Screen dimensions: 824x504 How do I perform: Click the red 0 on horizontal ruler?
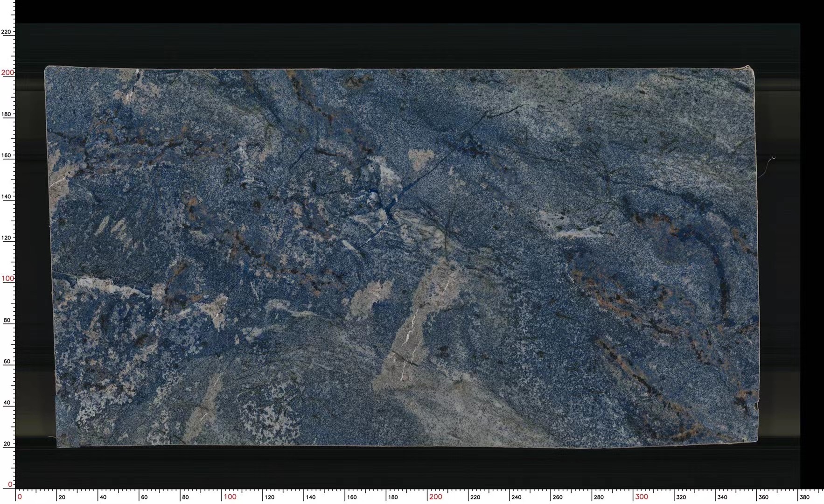pyautogui.click(x=20, y=497)
